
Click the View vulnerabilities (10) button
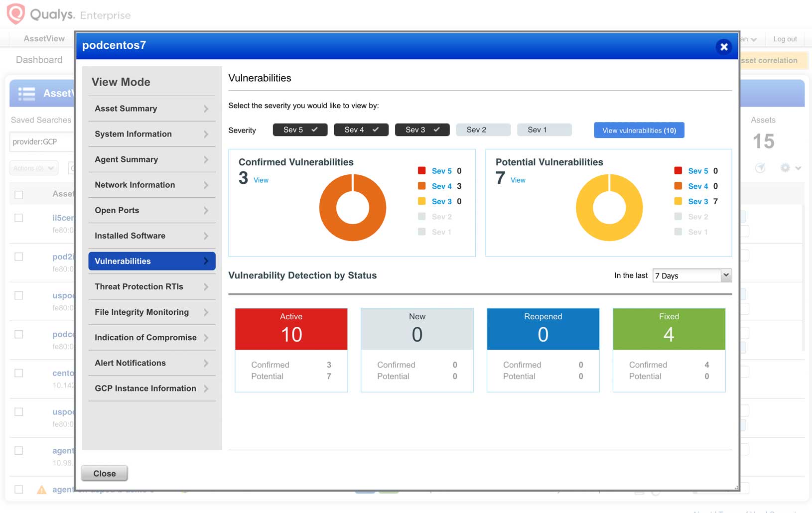(639, 130)
